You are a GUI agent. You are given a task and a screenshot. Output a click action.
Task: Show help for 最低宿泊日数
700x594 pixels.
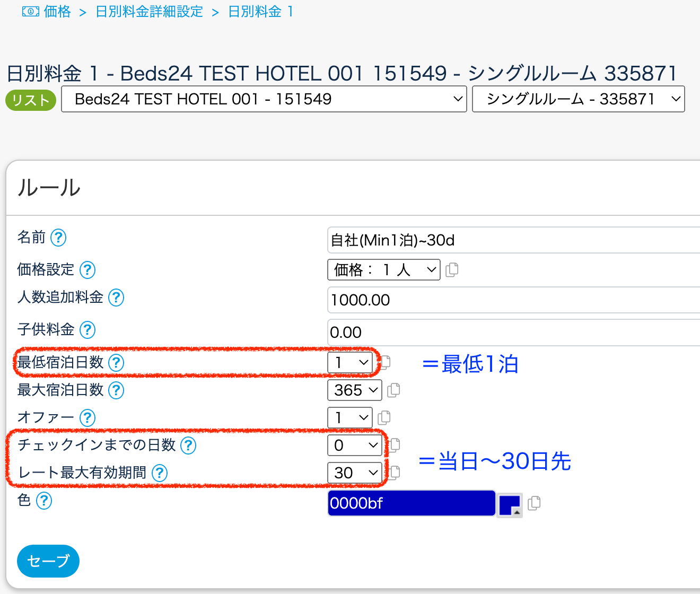[x=116, y=363]
